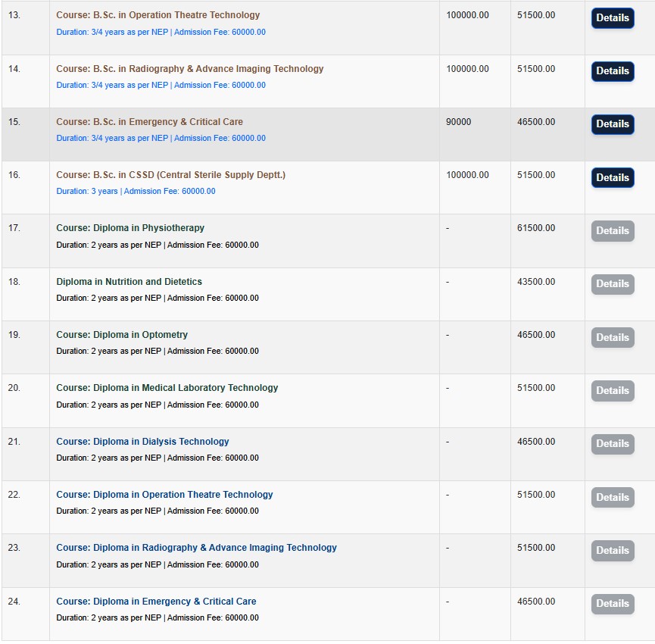Open Details for Diploma in Operation Theatre Technology

click(612, 498)
